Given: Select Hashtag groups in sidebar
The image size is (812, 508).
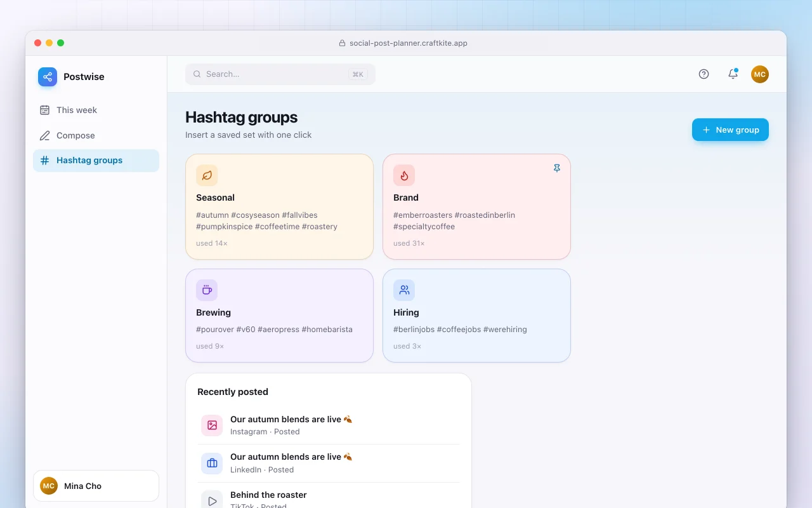Looking at the screenshot, I should [x=96, y=161].
